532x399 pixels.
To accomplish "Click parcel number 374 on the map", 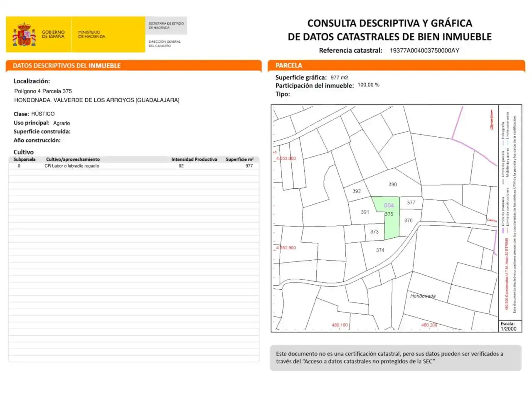I will pyautogui.click(x=380, y=250).
